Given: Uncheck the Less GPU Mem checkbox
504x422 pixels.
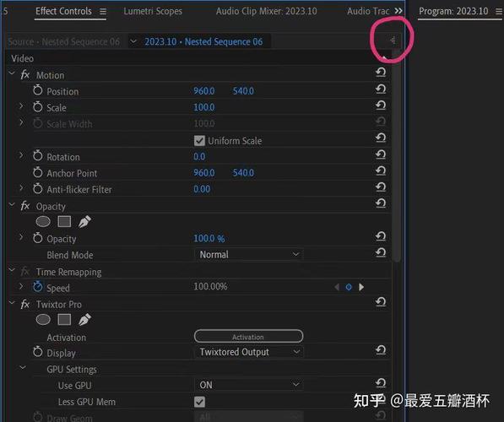Looking at the screenshot, I should point(199,402).
